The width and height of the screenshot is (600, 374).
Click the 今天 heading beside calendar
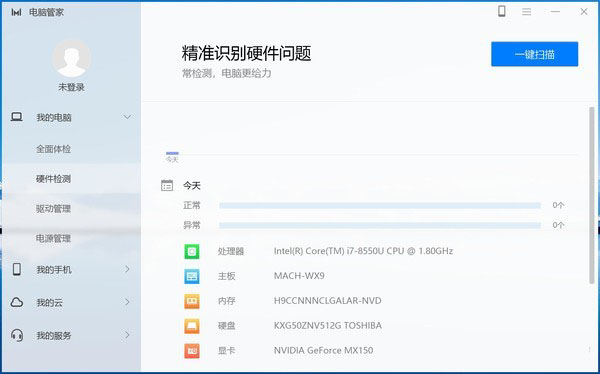pyautogui.click(x=192, y=186)
